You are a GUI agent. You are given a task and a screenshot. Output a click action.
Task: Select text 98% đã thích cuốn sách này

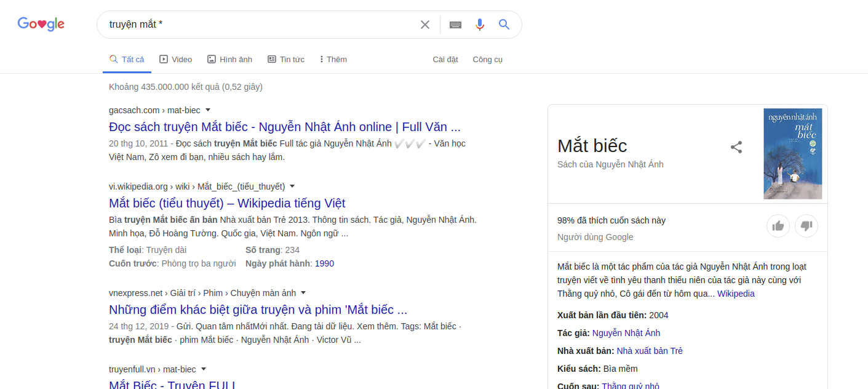click(x=611, y=220)
